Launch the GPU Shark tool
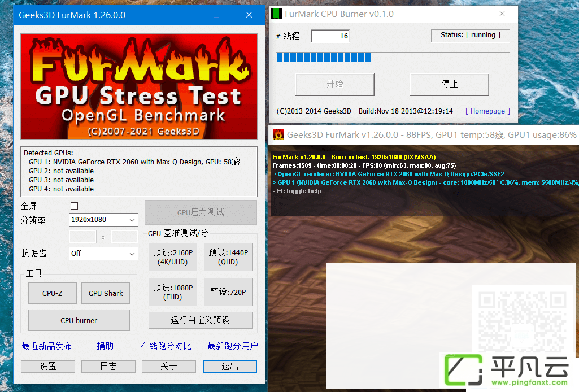Viewport: 579px width, 392px height. 106,294
